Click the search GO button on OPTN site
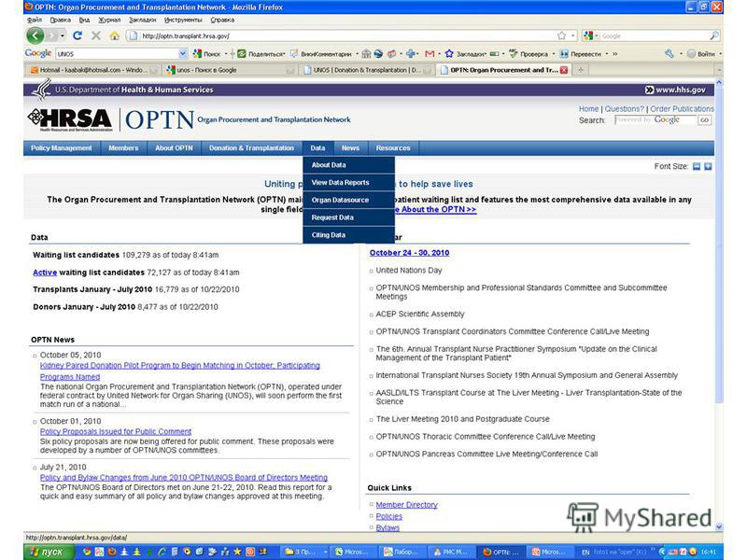The image size is (747, 560). (705, 120)
